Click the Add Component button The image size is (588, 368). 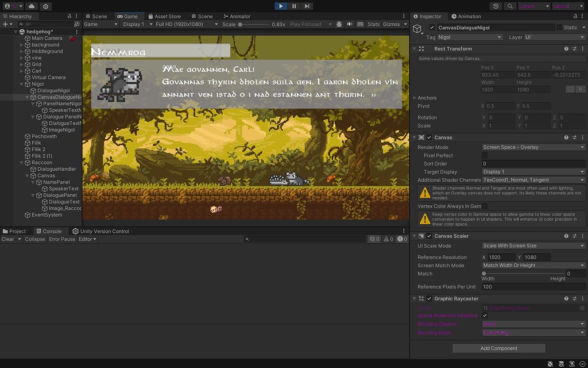(x=498, y=348)
